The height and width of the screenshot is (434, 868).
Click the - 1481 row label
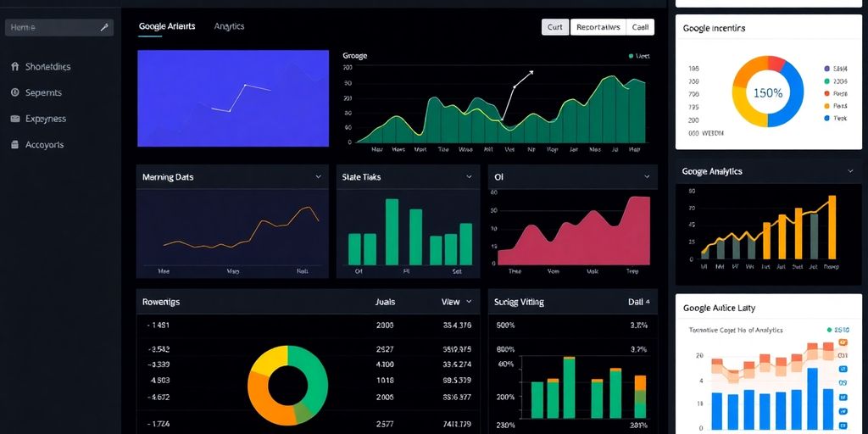coord(159,325)
